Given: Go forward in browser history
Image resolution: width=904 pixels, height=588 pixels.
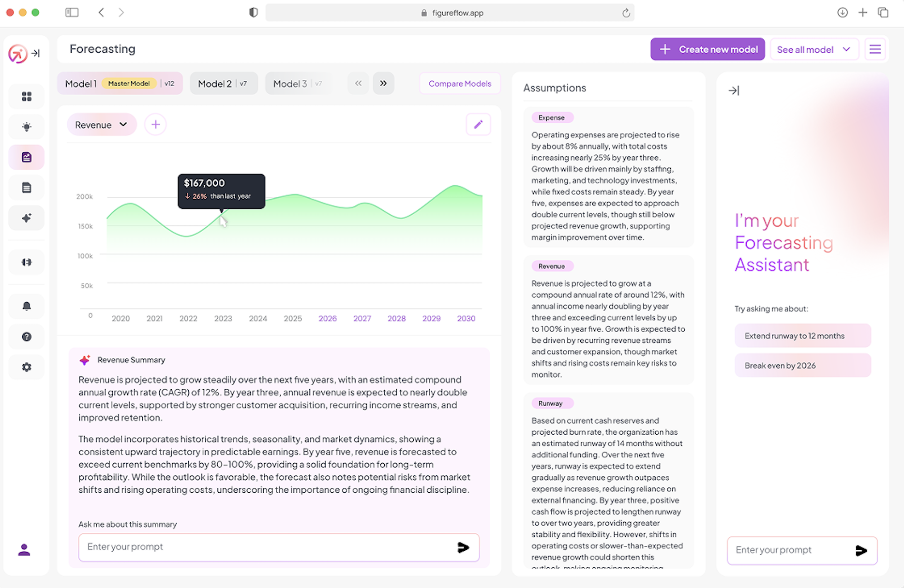Looking at the screenshot, I should pyautogui.click(x=121, y=13).
